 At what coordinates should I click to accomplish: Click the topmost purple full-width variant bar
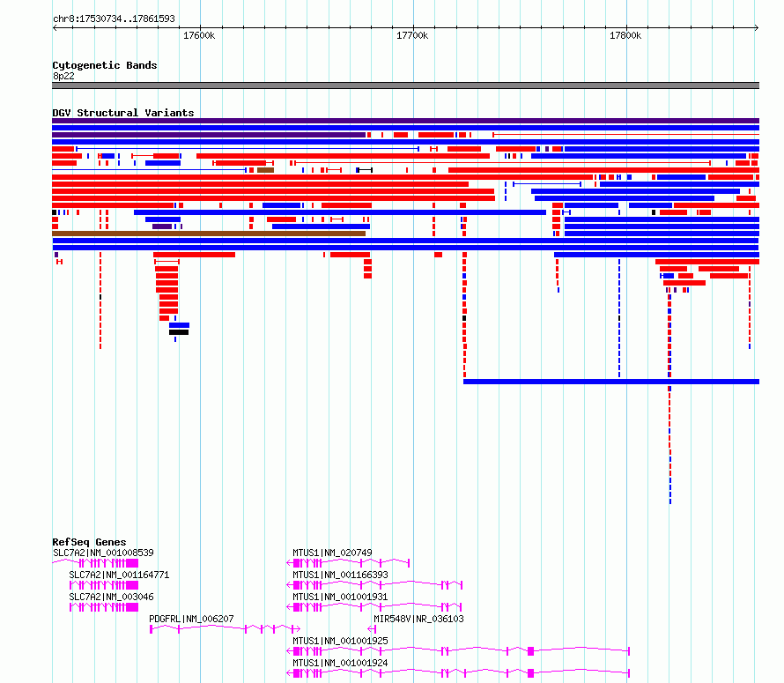tap(405, 121)
